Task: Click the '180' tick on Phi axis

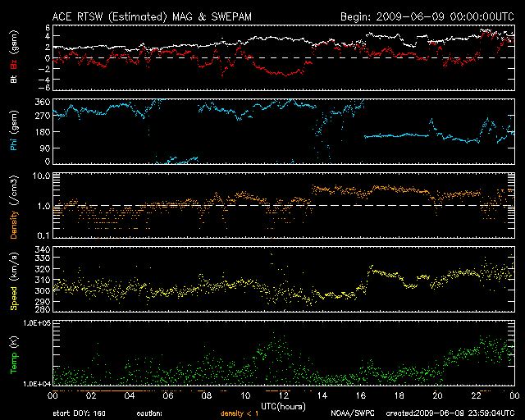Action: pyautogui.click(x=43, y=131)
